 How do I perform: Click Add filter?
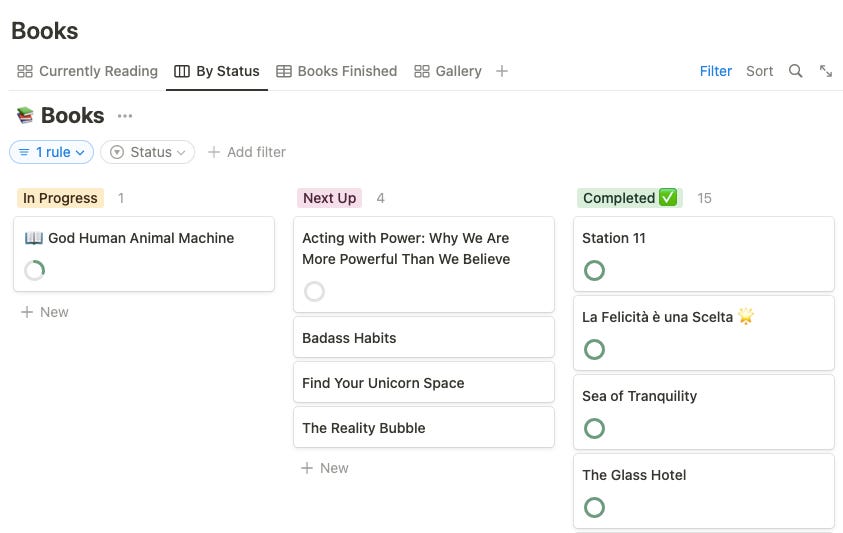(247, 152)
